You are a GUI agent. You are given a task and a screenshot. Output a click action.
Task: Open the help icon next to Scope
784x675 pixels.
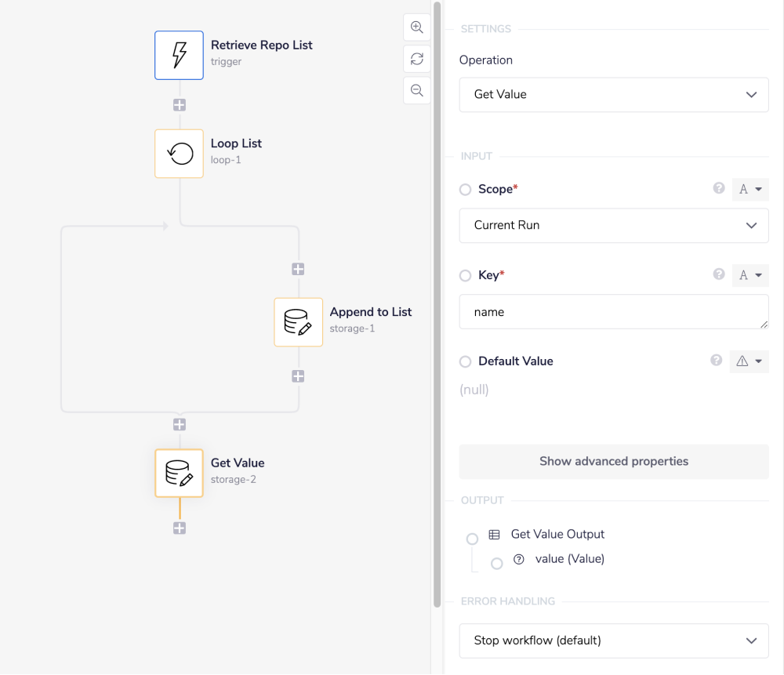[718, 188]
